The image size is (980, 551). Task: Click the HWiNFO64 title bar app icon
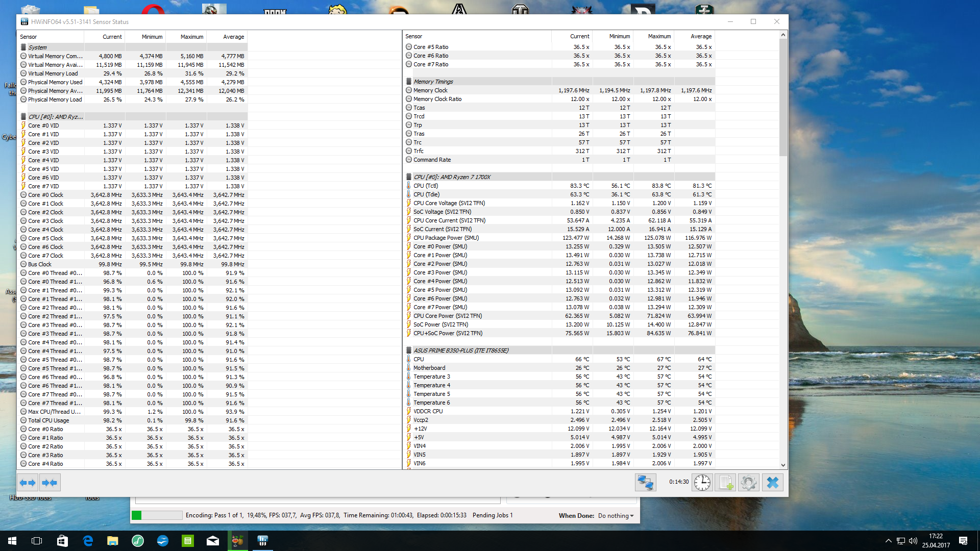[x=24, y=22]
